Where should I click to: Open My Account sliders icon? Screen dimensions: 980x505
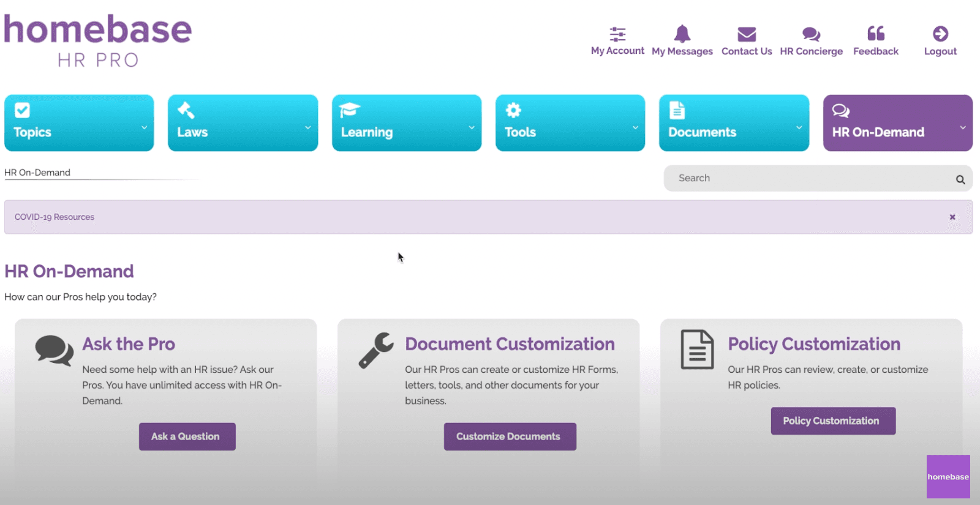pyautogui.click(x=617, y=34)
